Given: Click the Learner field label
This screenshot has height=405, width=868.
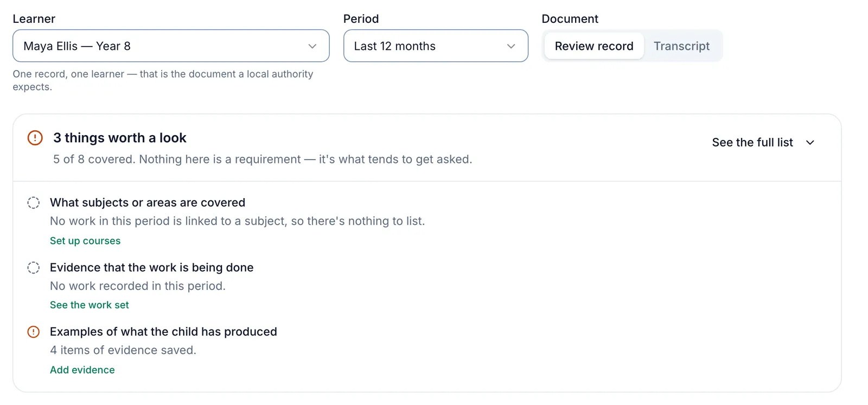Looking at the screenshot, I should (x=34, y=19).
